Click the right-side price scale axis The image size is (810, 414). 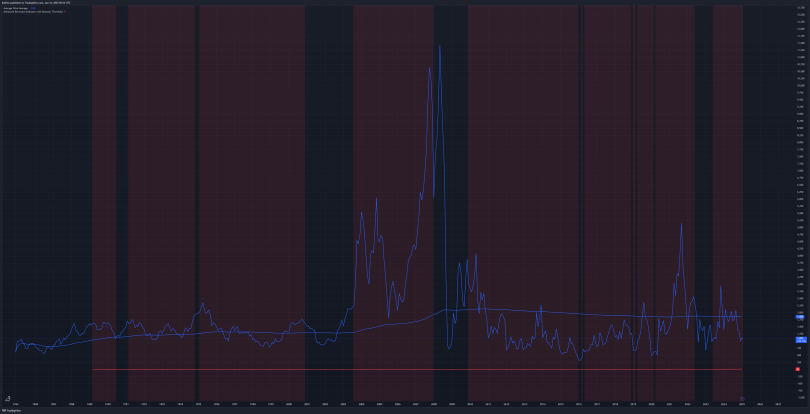799,200
